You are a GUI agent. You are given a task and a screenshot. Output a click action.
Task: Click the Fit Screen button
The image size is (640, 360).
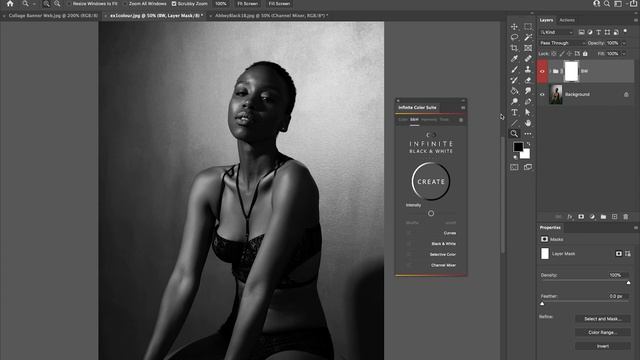pyautogui.click(x=247, y=4)
